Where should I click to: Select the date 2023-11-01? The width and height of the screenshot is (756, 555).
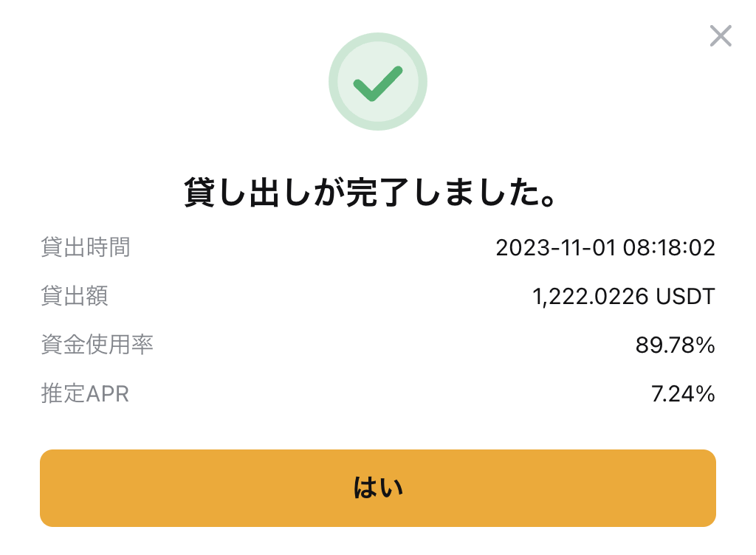555,248
